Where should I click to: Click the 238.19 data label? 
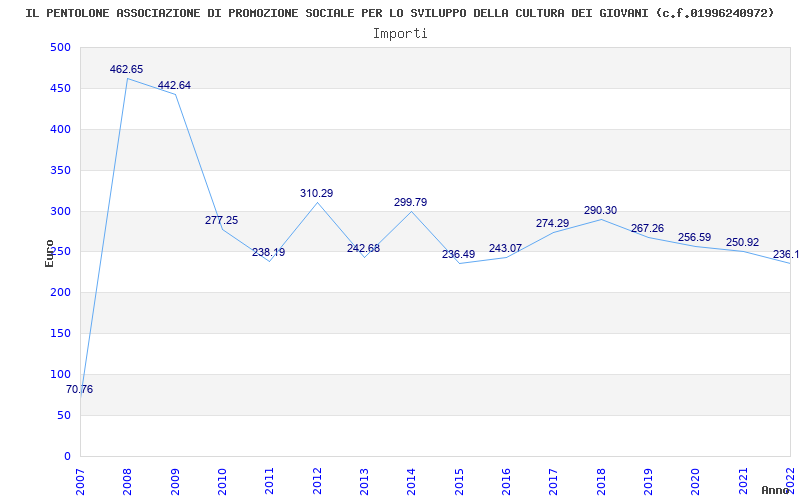[x=268, y=252]
